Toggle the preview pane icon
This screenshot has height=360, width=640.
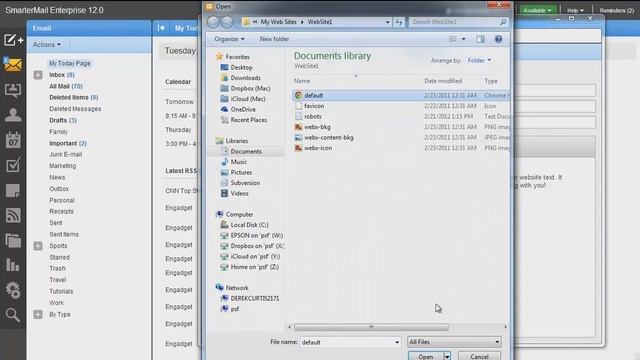480,39
